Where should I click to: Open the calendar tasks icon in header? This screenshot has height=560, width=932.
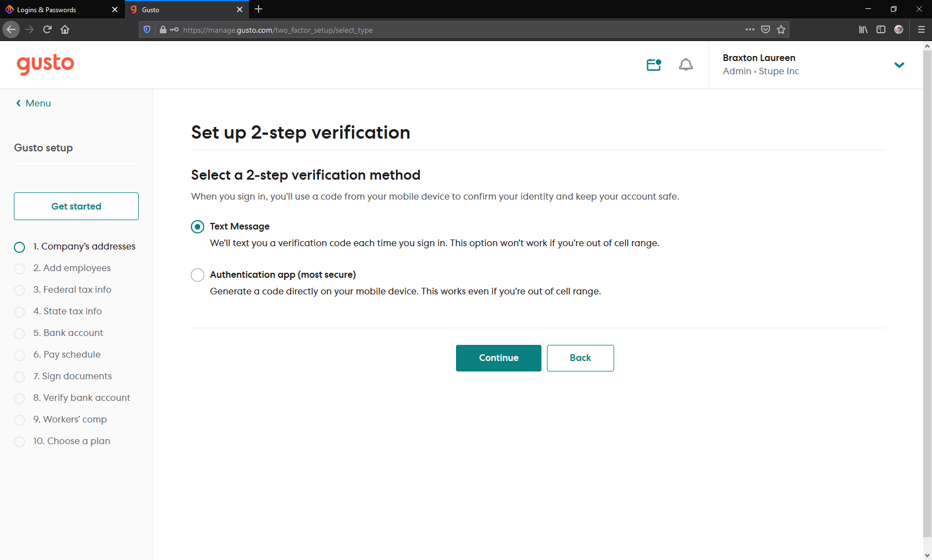click(654, 65)
